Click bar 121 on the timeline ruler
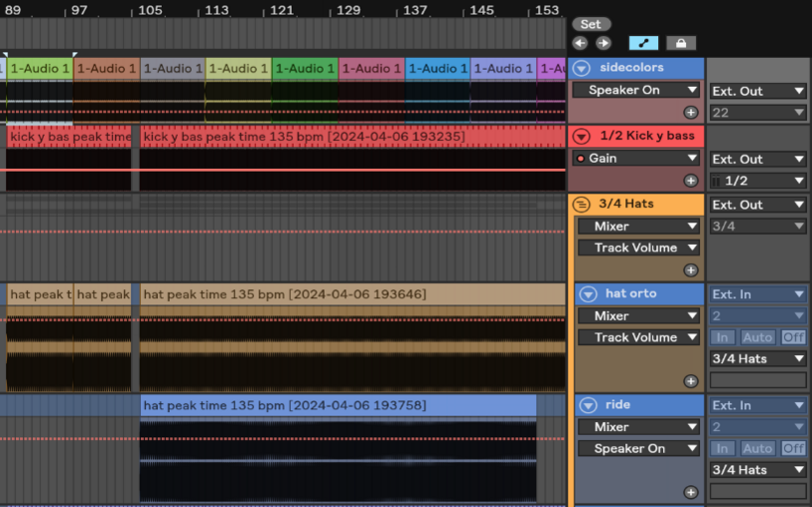Image resolution: width=812 pixels, height=507 pixels. tap(282, 10)
